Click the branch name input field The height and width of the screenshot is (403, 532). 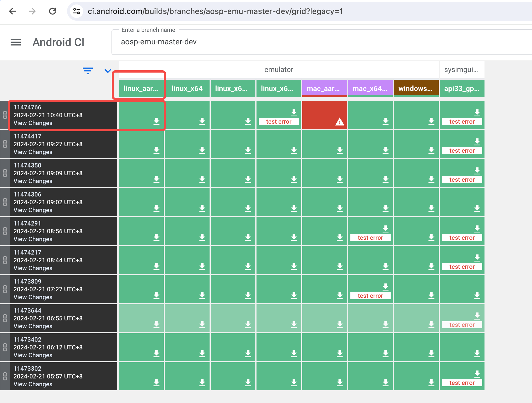click(321, 42)
